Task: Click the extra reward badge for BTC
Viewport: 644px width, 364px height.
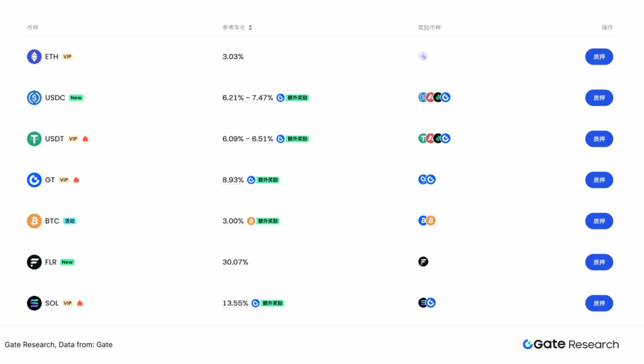Action: [x=268, y=221]
